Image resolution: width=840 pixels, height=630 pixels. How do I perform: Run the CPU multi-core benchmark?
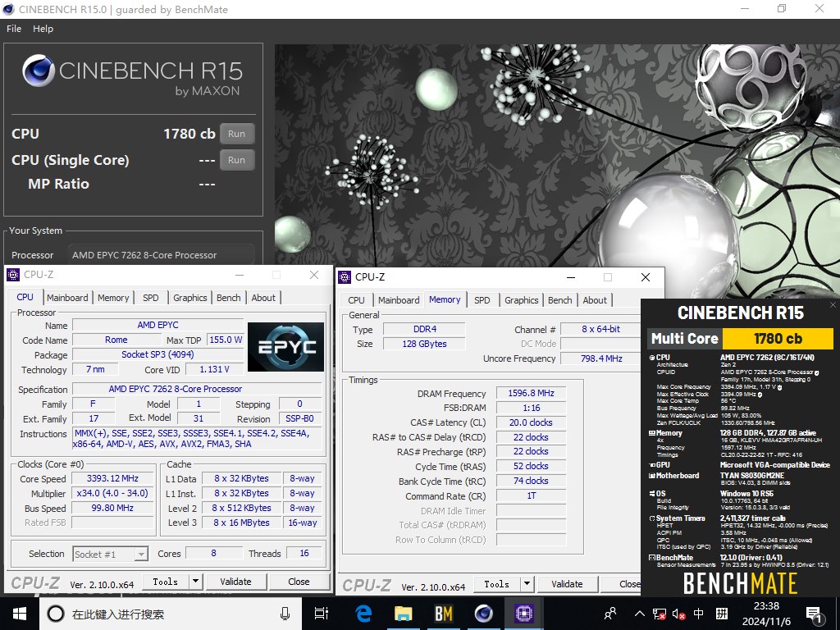(x=237, y=134)
